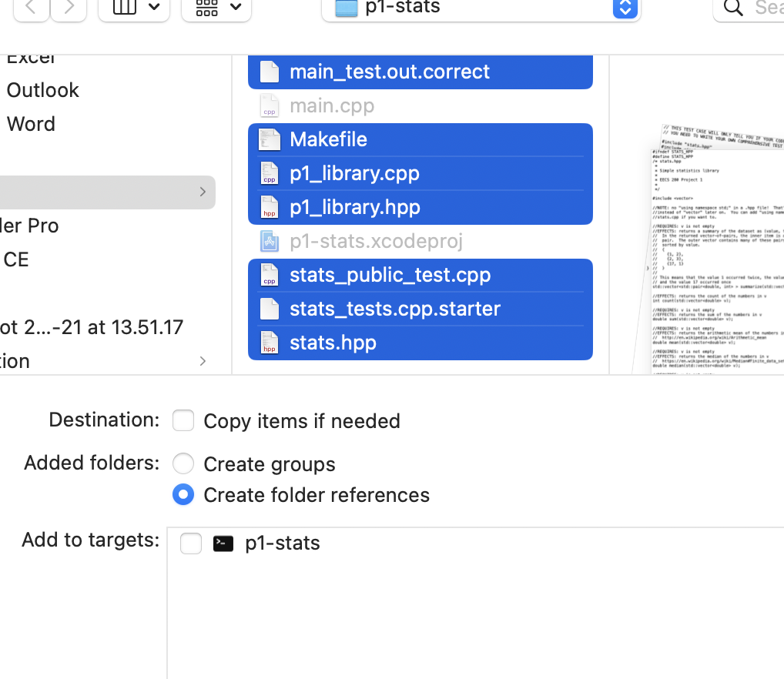The height and width of the screenshot is (679, 784).
Task: Open the p1-stats folder location dropdown
Action: pyautogui.click(x=624, y=10)
